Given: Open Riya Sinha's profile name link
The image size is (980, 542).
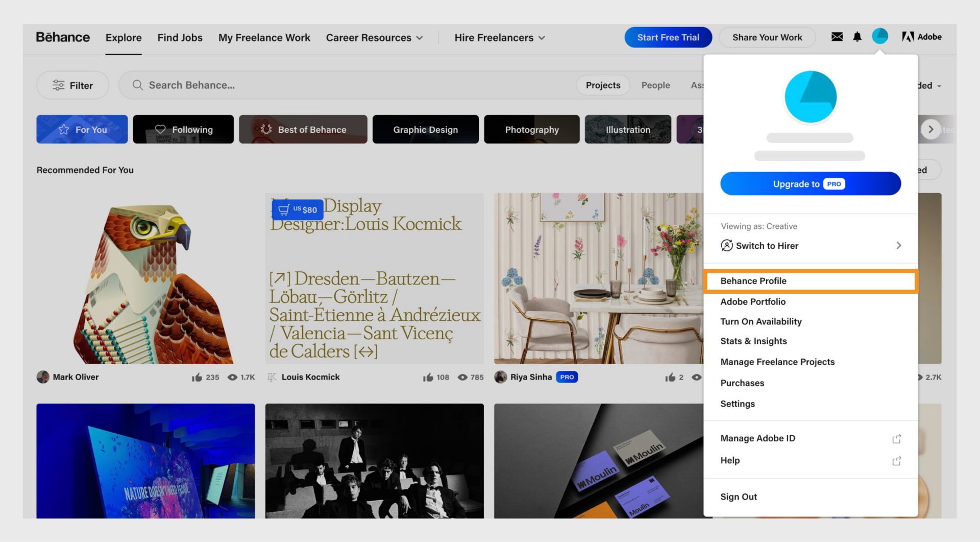Looking at the screenshot, I should (531, 377).
